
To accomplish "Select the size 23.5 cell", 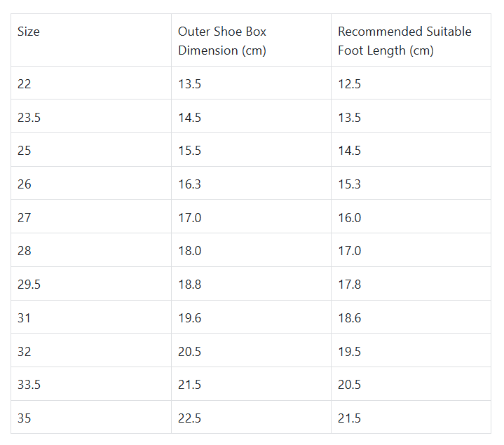I will coord(29,118).
